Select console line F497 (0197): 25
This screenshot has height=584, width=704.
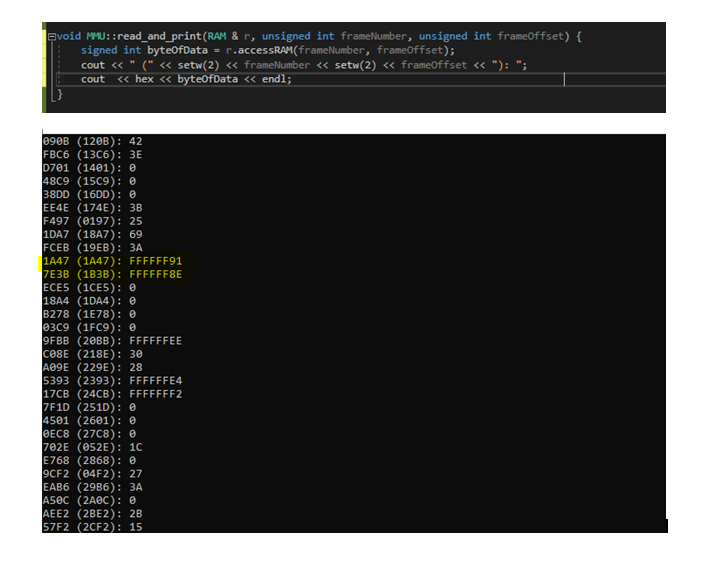(92, 221)
